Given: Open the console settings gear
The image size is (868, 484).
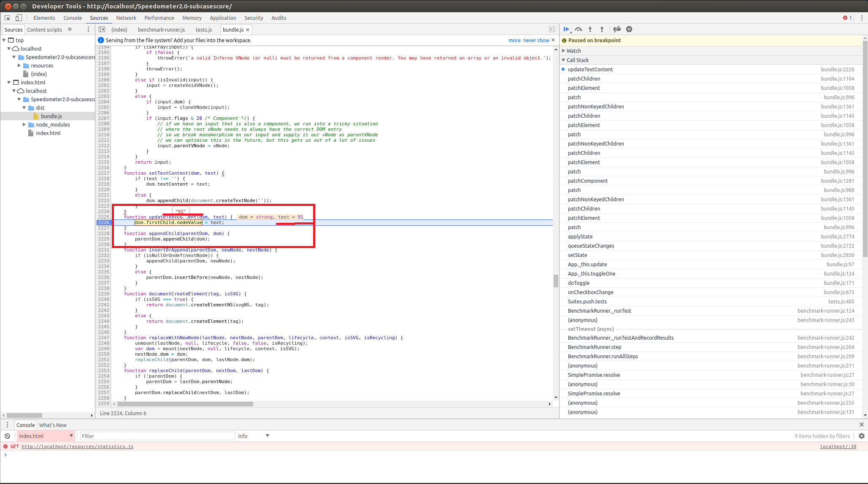Looking at the screenshot, I should click(x=861, y=435).
